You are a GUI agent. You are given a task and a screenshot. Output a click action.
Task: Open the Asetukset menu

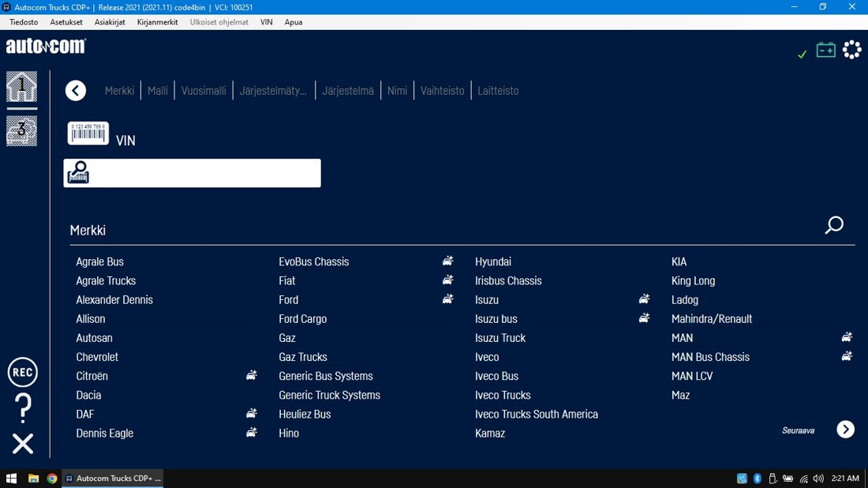[x=66, y=22]
